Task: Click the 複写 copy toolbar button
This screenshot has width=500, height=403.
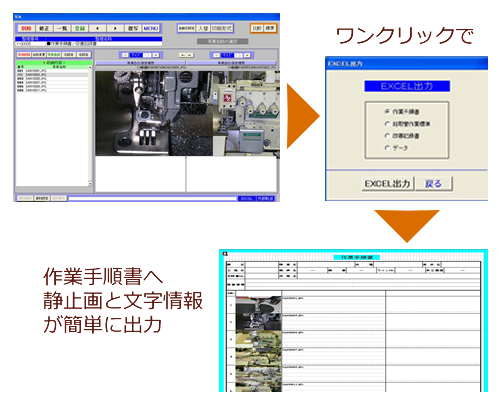Action: 133,28
